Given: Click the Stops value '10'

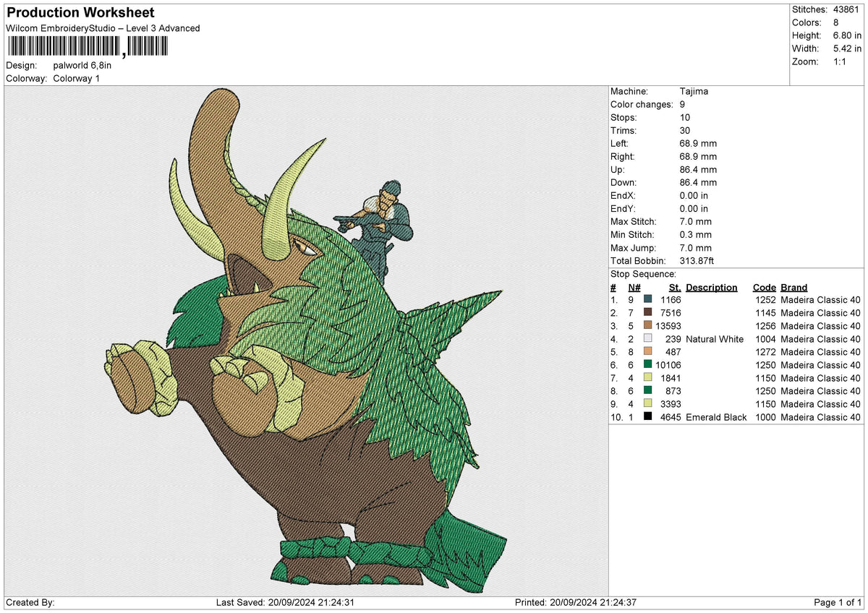Looking at the screenshot, I should [685, 118].
